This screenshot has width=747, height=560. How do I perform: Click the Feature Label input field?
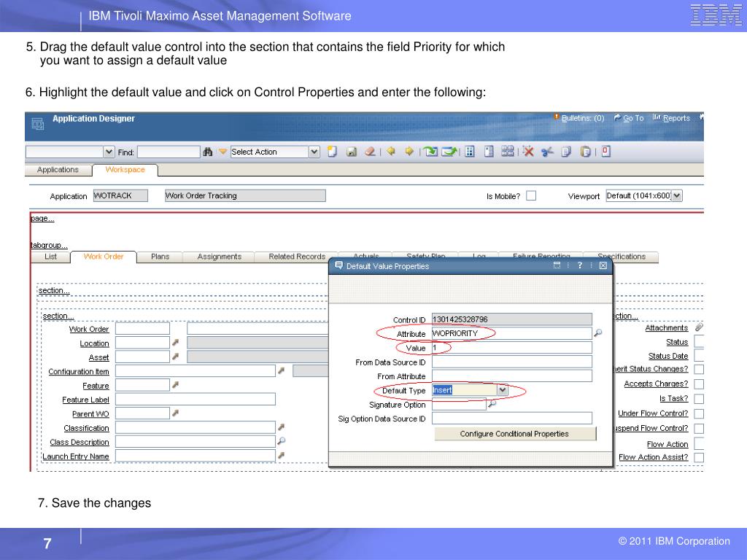click(x=196, y=399)
